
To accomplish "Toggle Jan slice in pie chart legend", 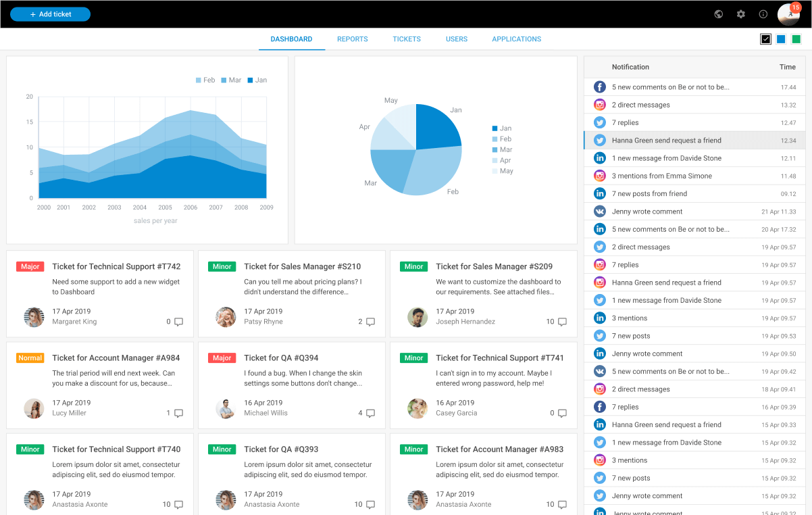I will click(501, 128).
